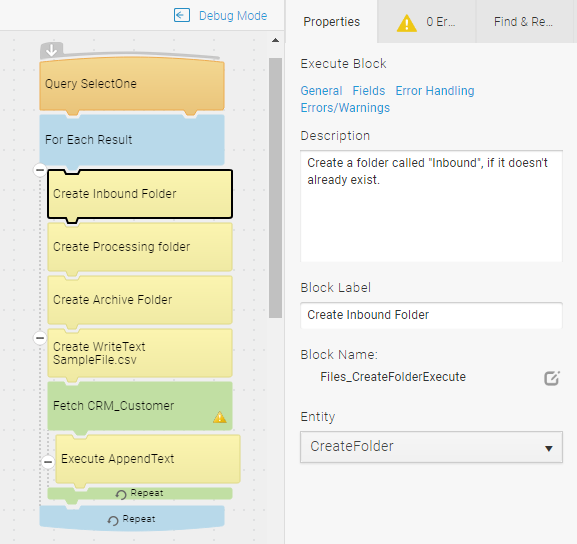Click the Repeat loop icon on green block

pyautogui.click(x=121, y=494)
